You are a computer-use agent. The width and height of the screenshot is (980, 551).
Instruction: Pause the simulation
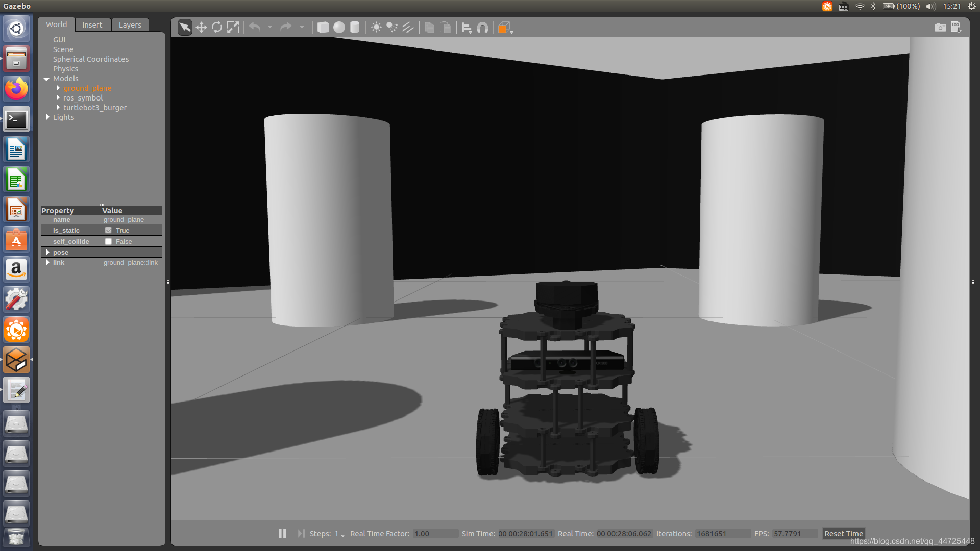pyautogui.click(x=282, y=533)
